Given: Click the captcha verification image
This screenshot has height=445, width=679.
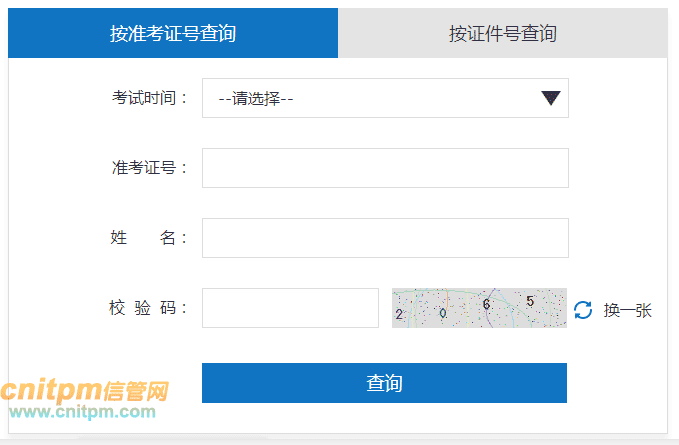Looking at the screenshot, I should point(479,308).
